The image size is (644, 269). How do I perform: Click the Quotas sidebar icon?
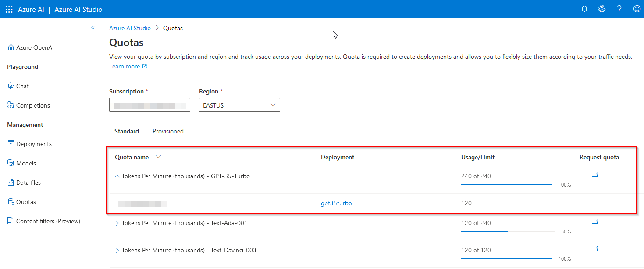[x=11, y=202]
